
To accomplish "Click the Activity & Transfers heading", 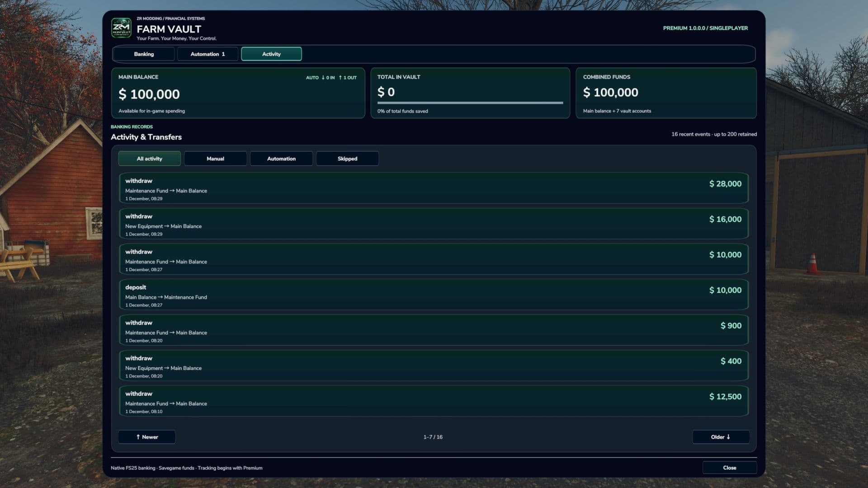I will (146, 137).
